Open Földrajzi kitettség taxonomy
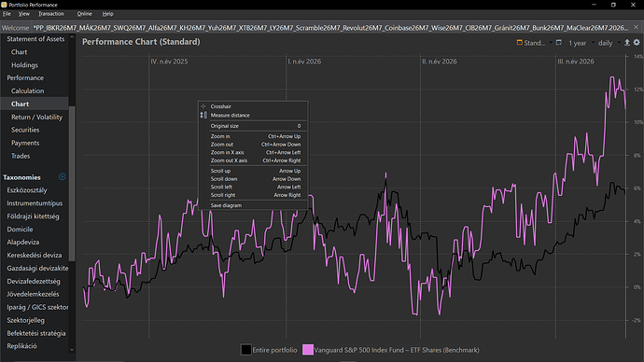 (x=33, y=216)
